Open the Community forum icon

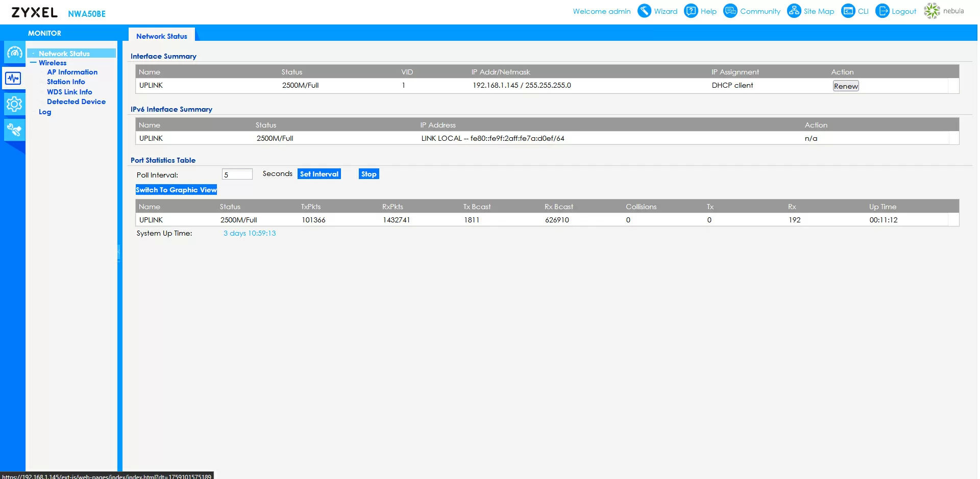pyautogui.click(x=730, y=11)
